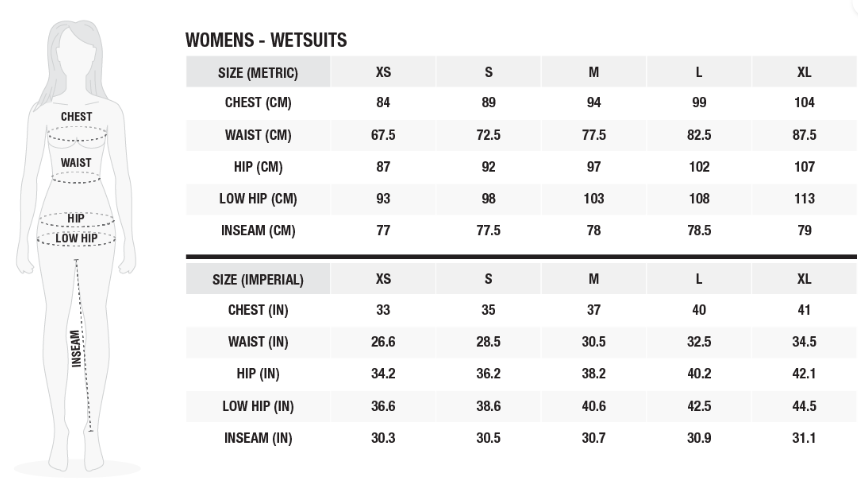
Task: Click the LOW HIP label on the figure
Action: click(76, 238)
